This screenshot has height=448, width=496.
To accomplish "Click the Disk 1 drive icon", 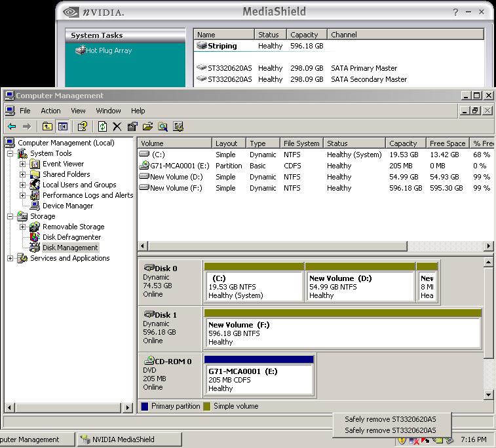I will (x=149, y=314).
